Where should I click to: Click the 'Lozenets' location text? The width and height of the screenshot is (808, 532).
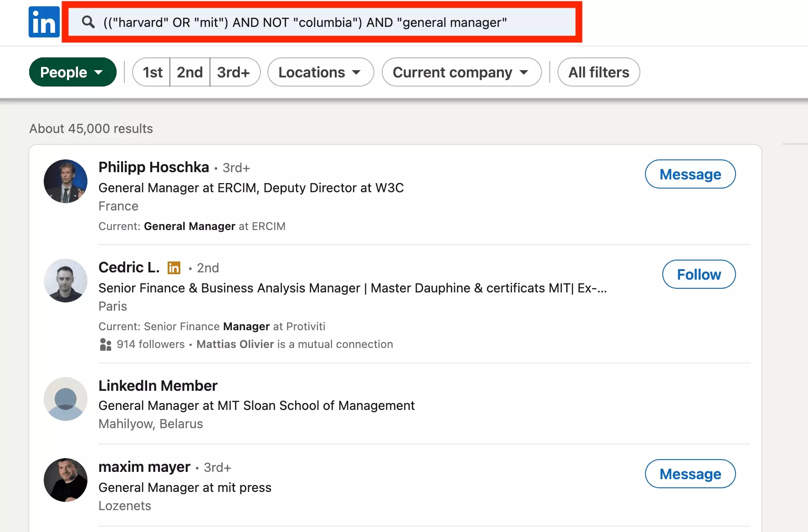pyautogui.click(x=125, y=506)
